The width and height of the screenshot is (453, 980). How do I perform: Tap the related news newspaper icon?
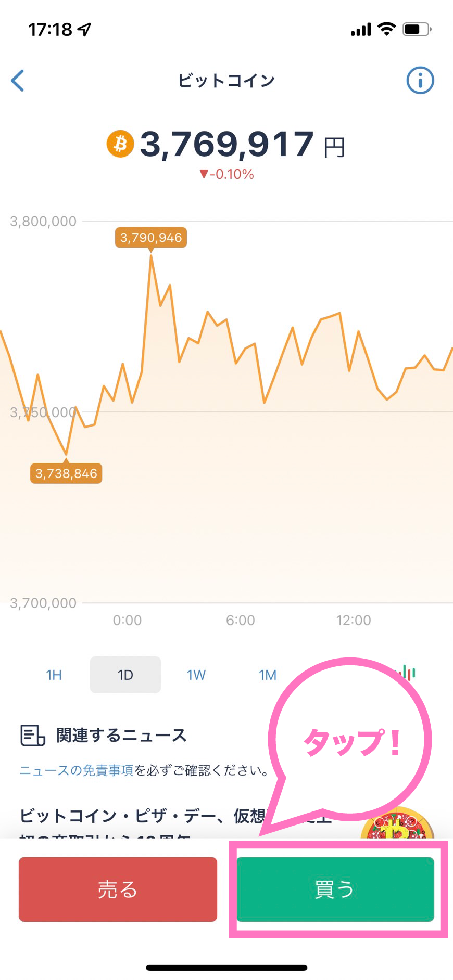coord(32,736)
